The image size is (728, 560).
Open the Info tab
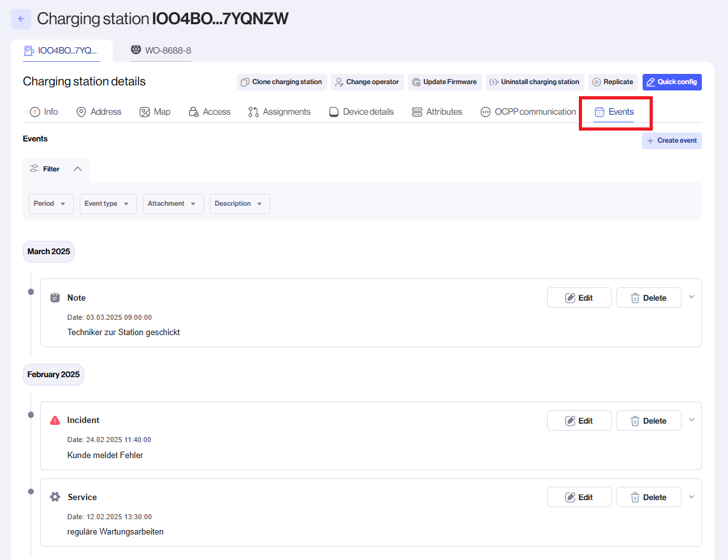[44, 112]
